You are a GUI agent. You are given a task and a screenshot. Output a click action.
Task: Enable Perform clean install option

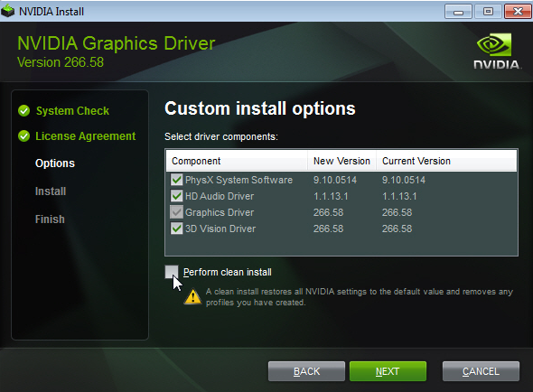(172, 272)
